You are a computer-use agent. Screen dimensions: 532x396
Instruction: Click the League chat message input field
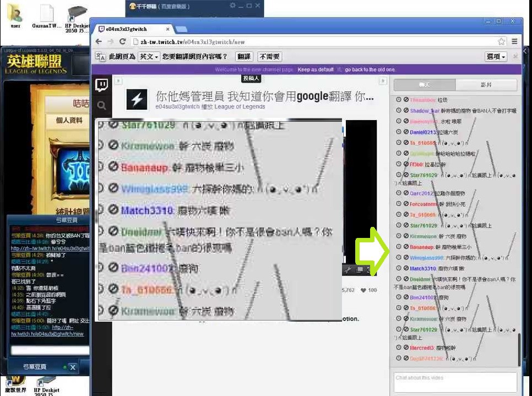(x=50, y=350)
